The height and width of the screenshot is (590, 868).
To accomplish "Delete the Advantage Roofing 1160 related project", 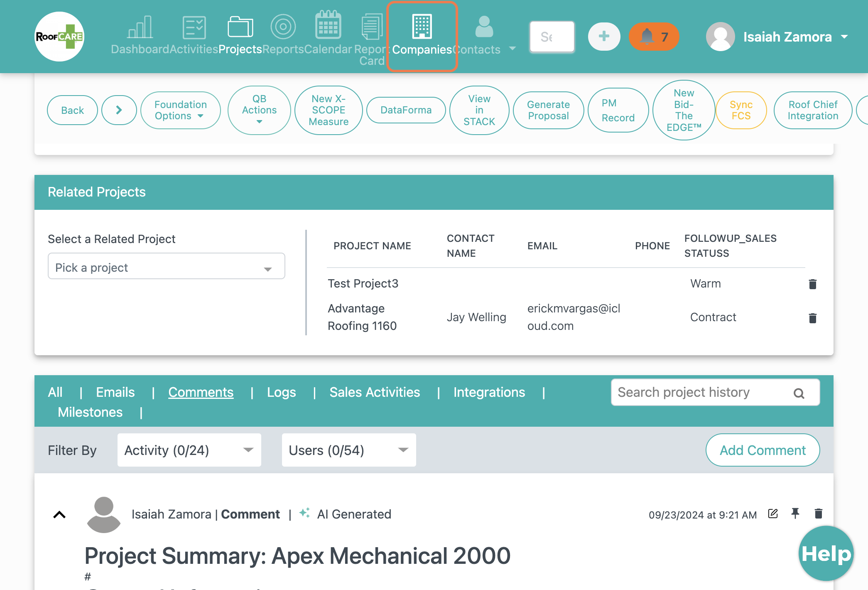I will [x=813, y=318].
